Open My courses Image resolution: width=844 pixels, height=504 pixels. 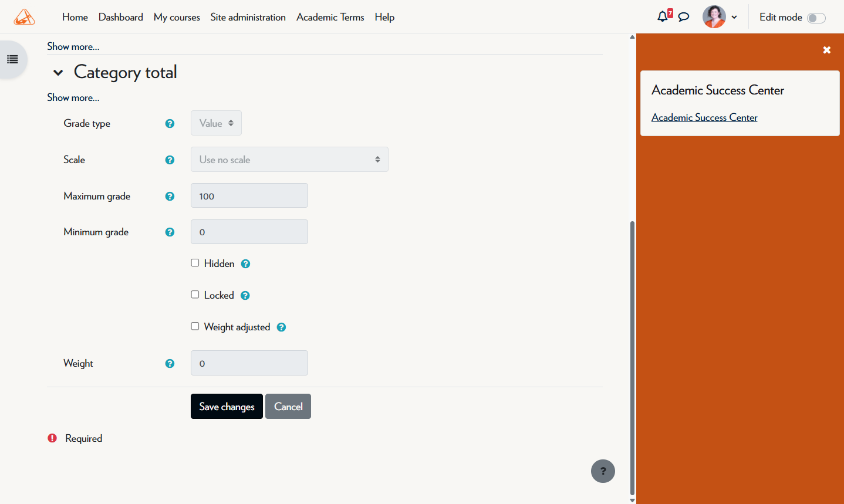pos(177,17)
